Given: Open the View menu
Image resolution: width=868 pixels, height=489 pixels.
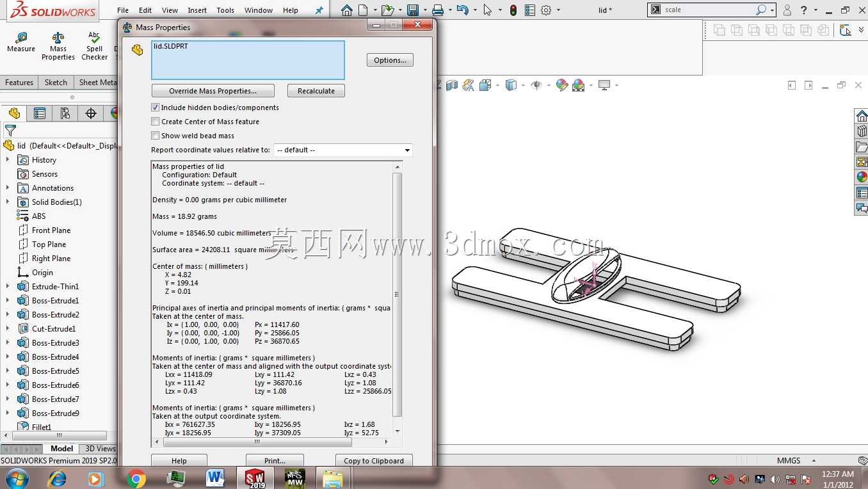Looking at the screenshot, I should click(x=170, y=10).
